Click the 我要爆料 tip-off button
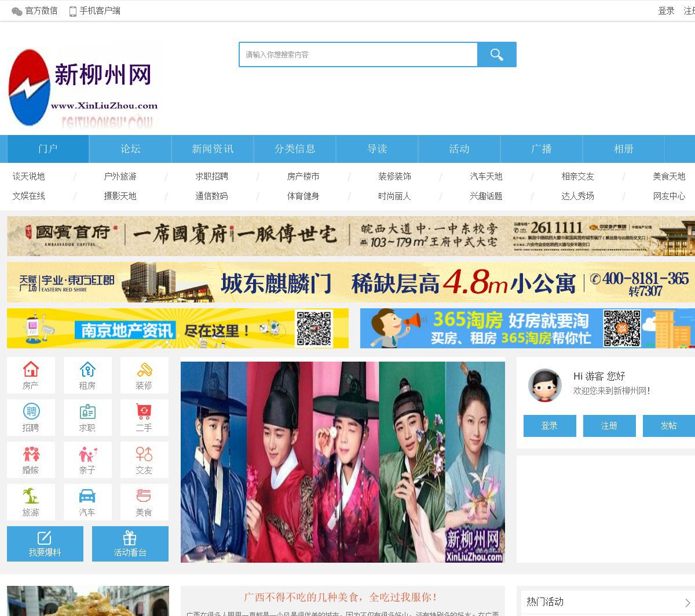 point(45,544)
